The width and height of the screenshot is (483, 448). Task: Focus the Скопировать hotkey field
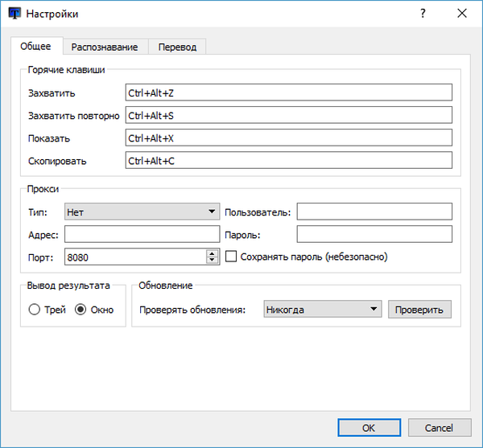point(288,161)
